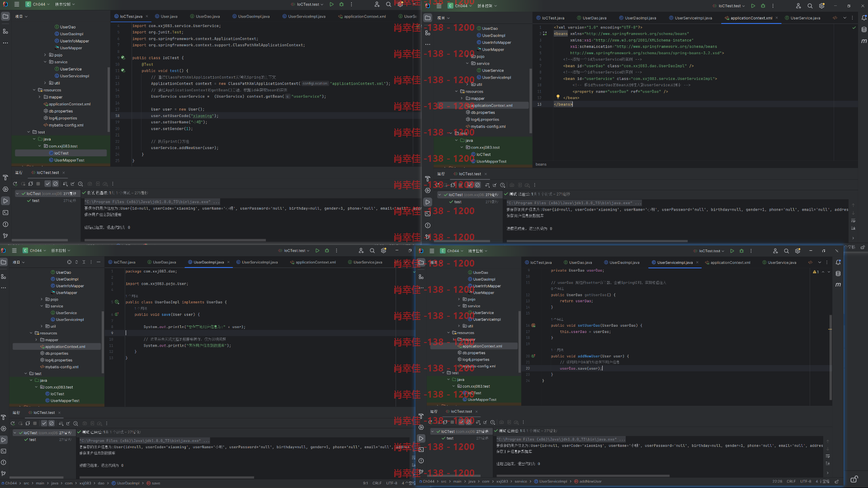The width and height of the screenshot is (868, 488).
Task: Open Terminal tool window in top-left window
Action: pos(5,212)
